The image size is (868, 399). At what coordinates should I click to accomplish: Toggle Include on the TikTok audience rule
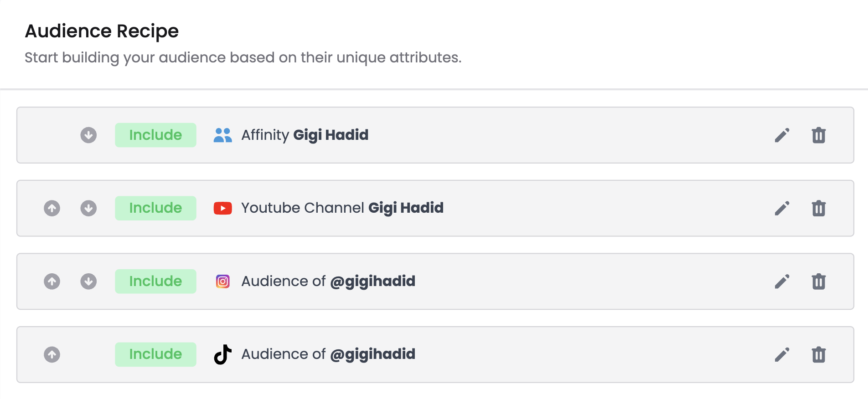click(155, 354)
